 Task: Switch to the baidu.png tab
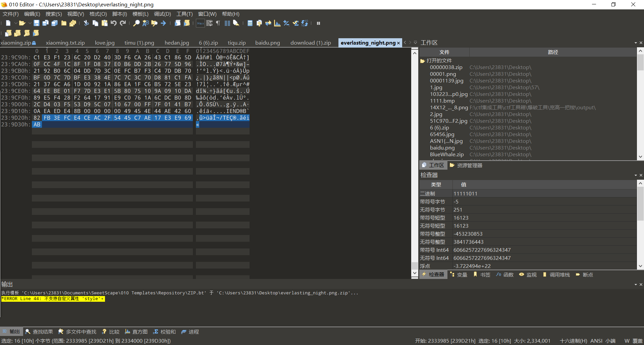(x=267, y=43)
